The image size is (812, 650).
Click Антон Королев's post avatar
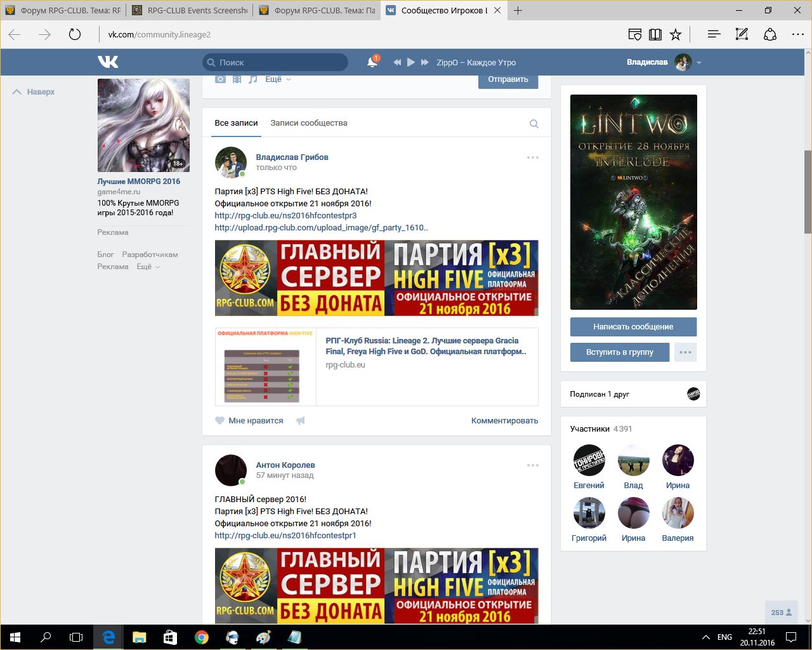pyautogui.click(x=230, y=470)
